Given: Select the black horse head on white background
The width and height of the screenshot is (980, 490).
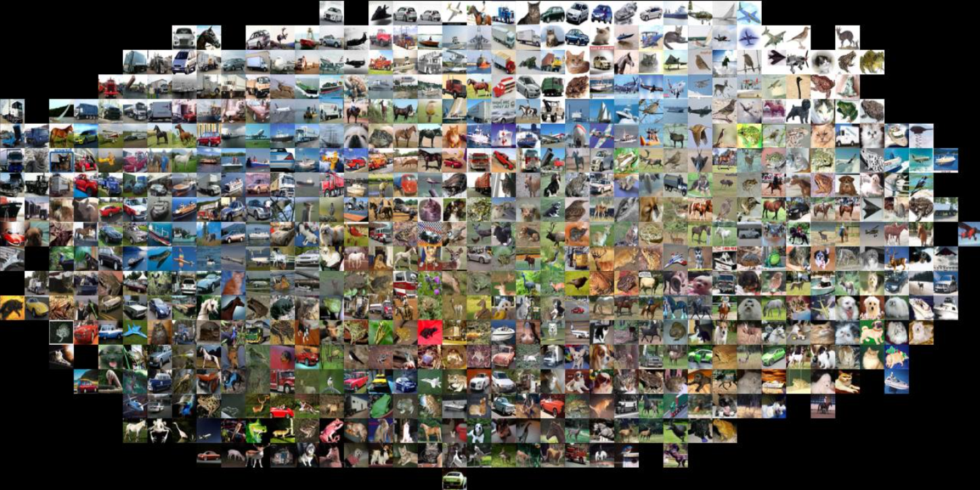Looking at the screenshot, I should [x=209, y=37].
